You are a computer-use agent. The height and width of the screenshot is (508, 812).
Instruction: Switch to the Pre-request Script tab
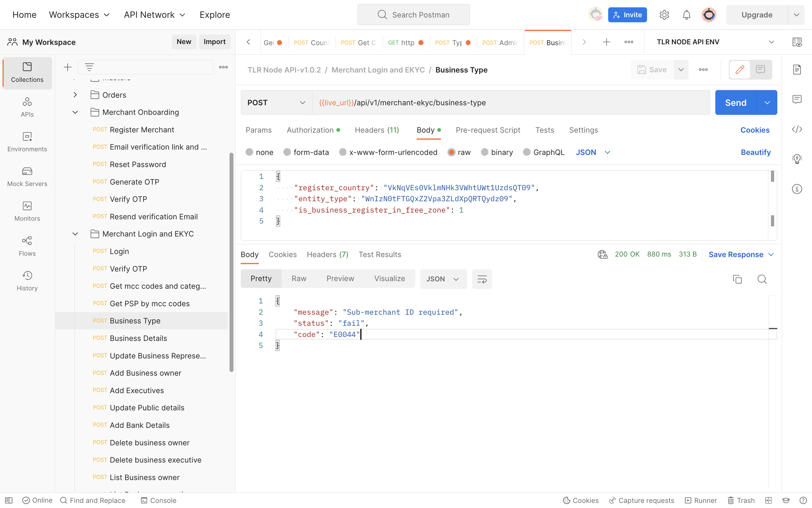[488, 130]
